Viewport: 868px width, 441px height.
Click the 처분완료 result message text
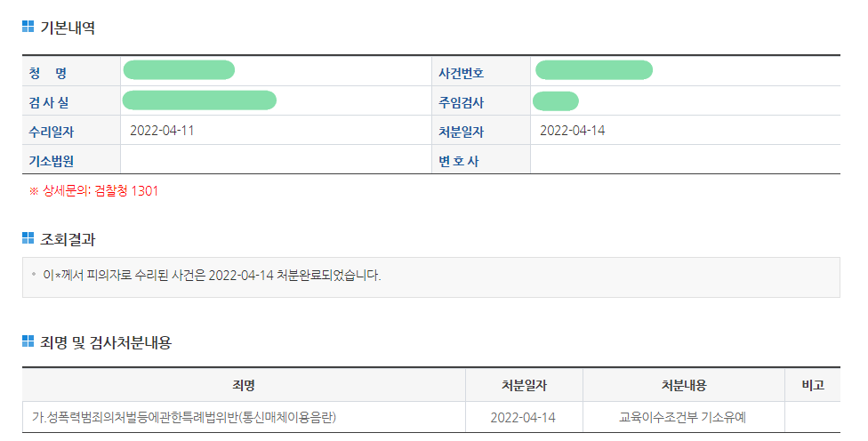(x=212, y=276)
